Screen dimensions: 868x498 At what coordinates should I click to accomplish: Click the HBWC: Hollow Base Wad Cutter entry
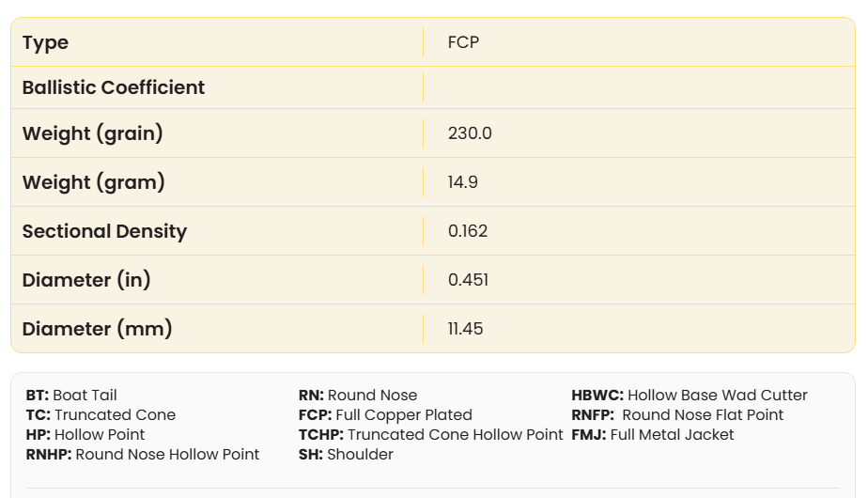pos(690,396)
